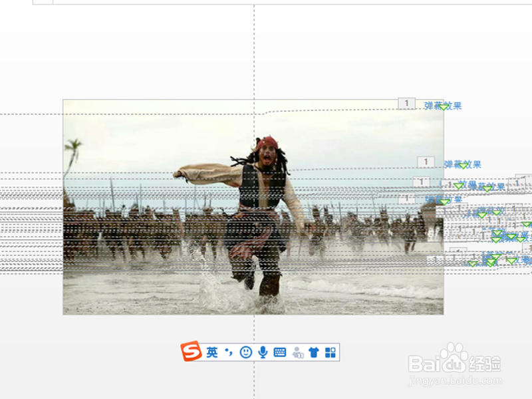The height and width of the screenshot is (399, 532).
Task: Toggle the punctuation mode on IME bar
Action: [x=229, y=352]
